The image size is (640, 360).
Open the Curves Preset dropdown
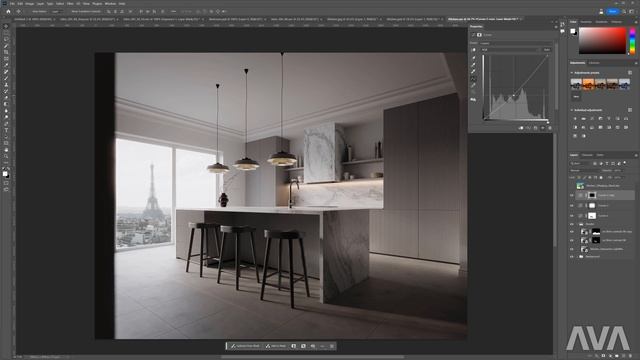516,43
